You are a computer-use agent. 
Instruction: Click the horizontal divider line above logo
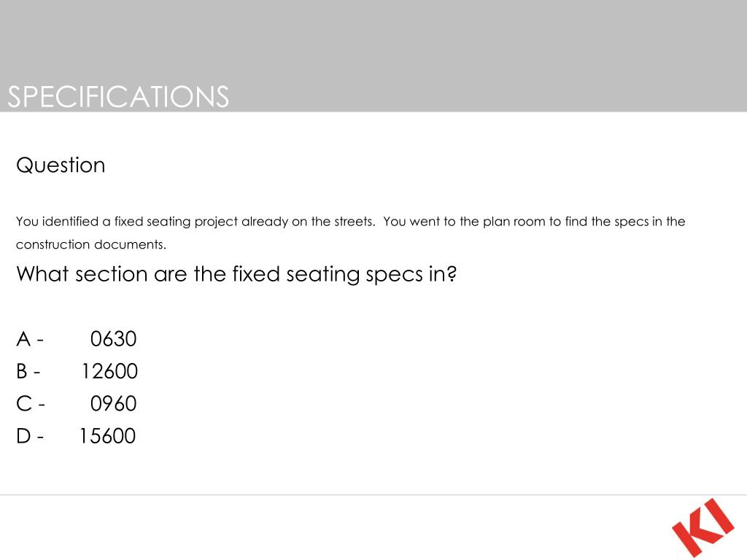pos(373,495)
